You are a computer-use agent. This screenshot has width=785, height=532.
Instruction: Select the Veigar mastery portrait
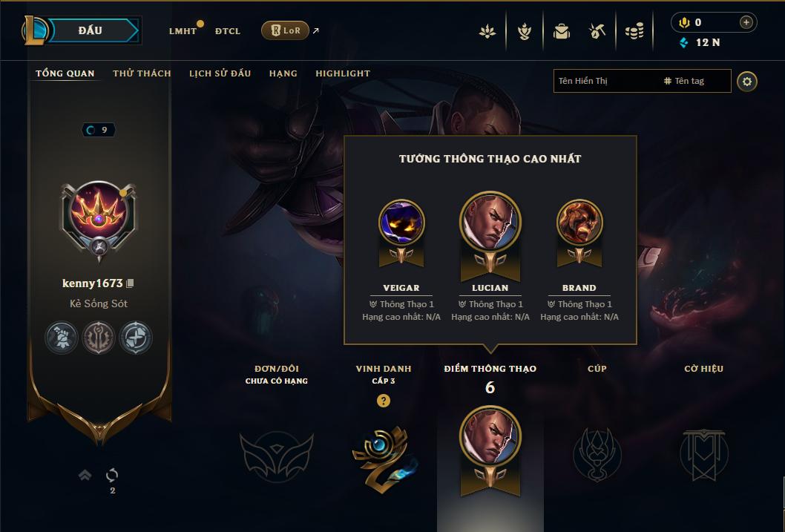[x=401, y=223]
